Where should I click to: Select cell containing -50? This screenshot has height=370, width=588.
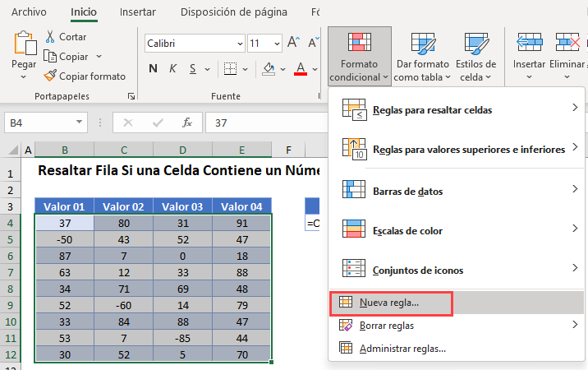[x=64, y=239]
